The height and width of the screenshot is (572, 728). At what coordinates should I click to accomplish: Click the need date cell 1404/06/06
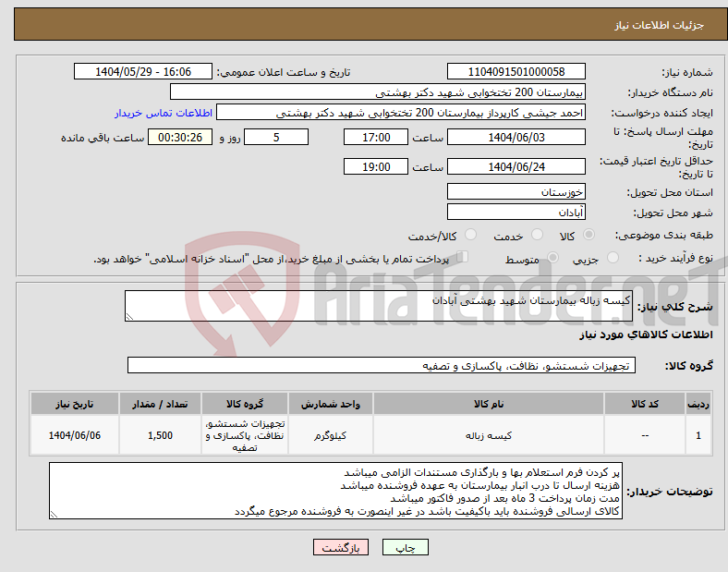click(x=74, y=435)
